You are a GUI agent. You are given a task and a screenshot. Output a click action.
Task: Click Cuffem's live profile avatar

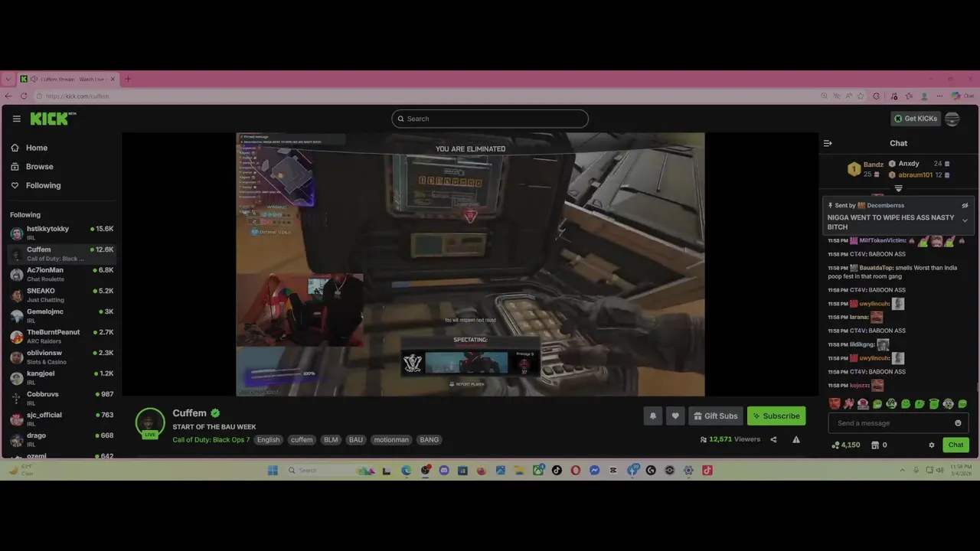pyautogui.click(x=150, y=423)
